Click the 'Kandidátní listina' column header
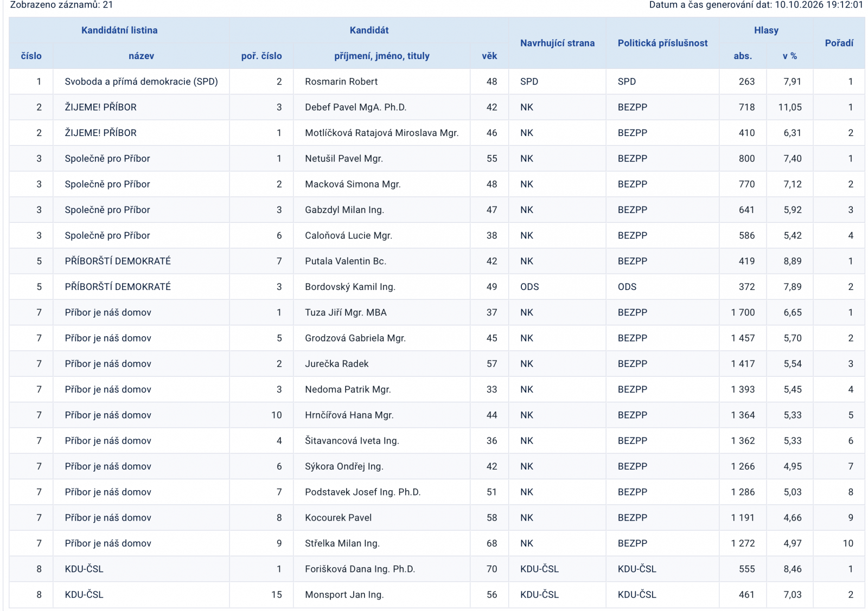 click(119, 30)
